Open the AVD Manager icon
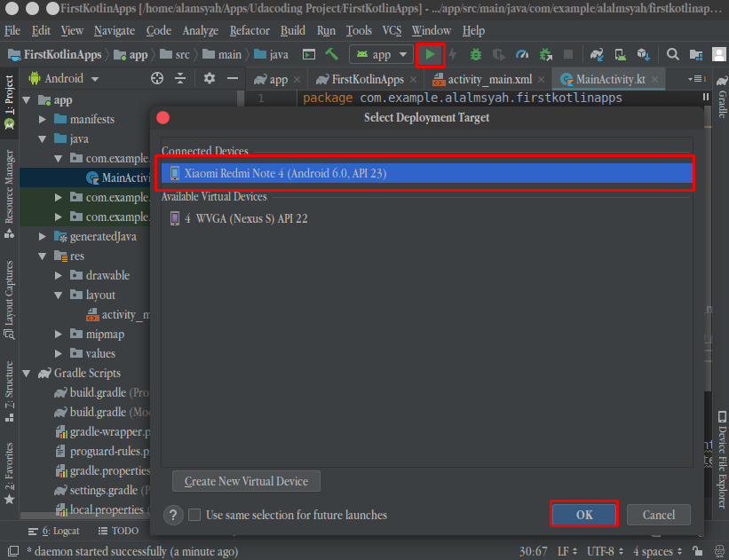 click(x=620, y=55)
